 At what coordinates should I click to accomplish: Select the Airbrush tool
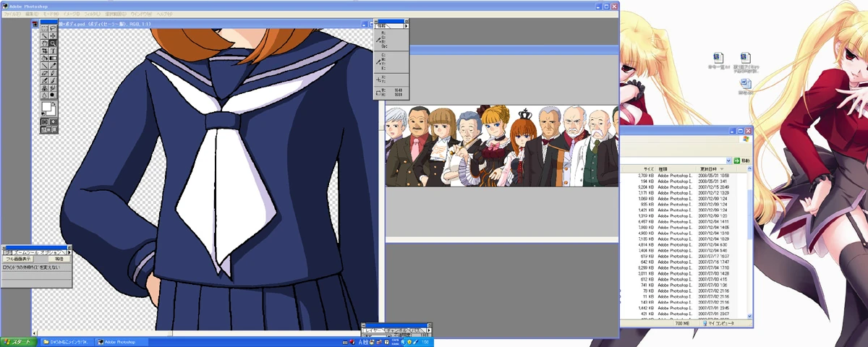pyautogui.click(x=45, y=80)
